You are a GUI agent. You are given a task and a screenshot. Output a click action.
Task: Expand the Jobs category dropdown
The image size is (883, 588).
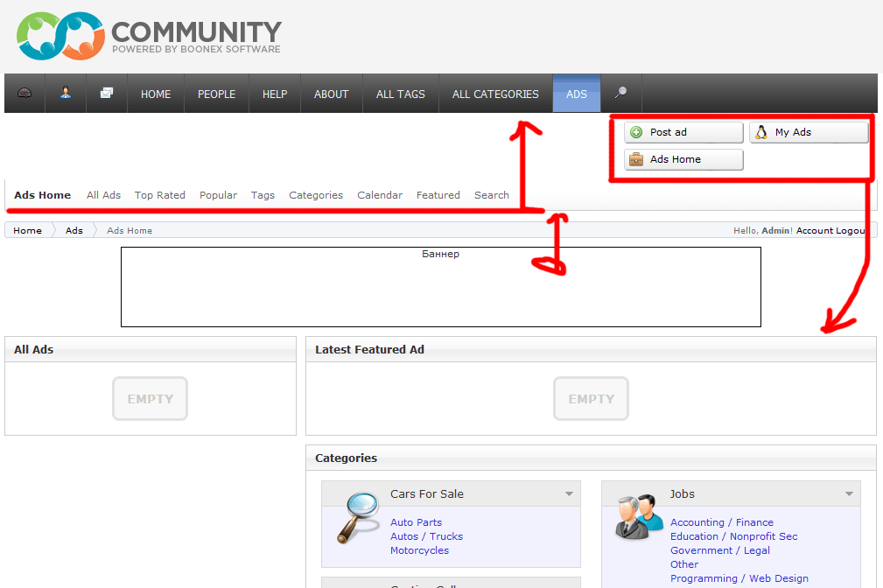848,493
